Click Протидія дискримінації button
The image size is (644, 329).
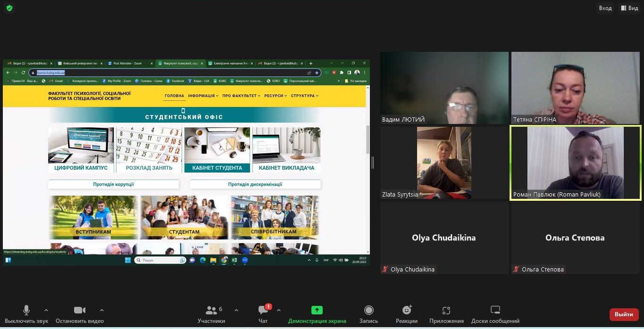(255, 184)
